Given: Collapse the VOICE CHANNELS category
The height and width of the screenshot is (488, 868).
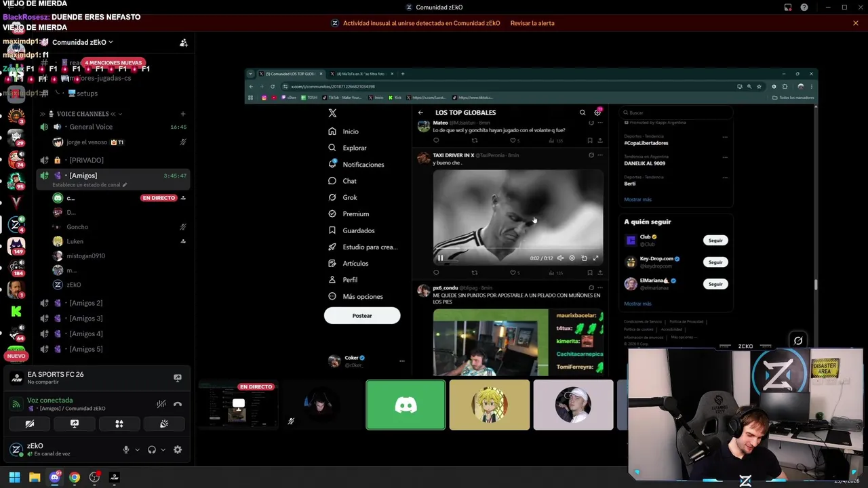Looking at the screenshot, I should click(x=83, y=114).
